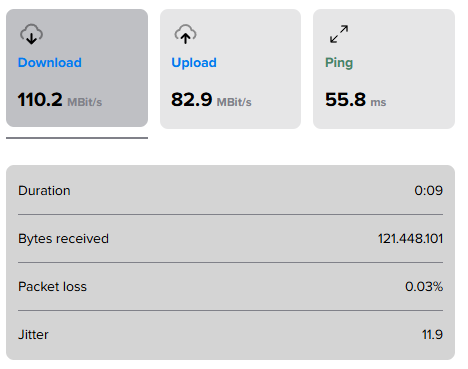Select the Packet loss row
468x369 pixels.
[230, 287]
